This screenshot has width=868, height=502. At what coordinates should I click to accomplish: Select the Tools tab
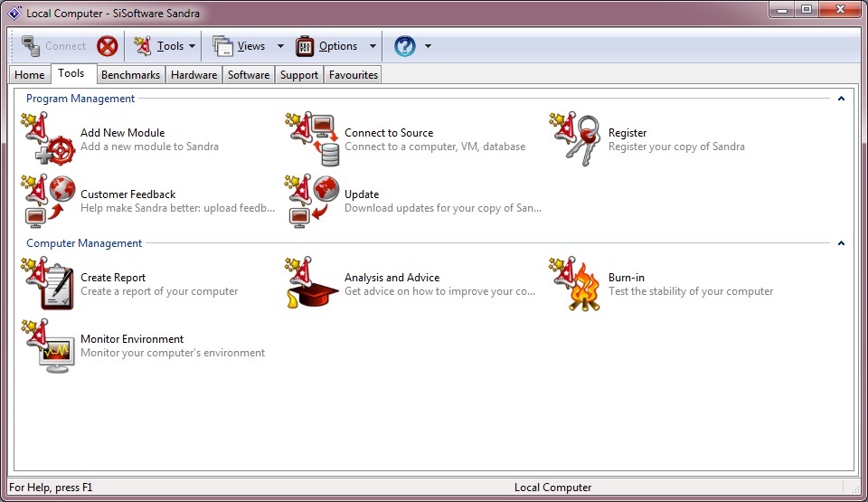[x=71, y=73]
